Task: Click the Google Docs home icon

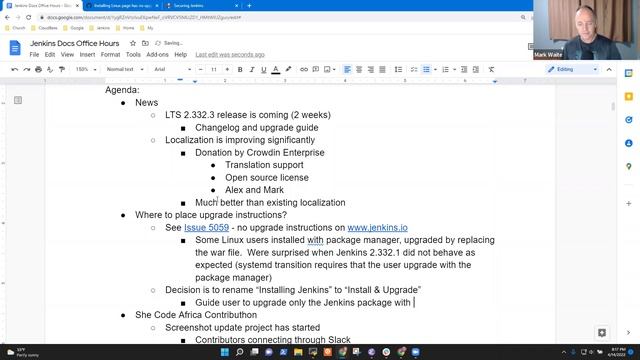Action: coord(15,48)
